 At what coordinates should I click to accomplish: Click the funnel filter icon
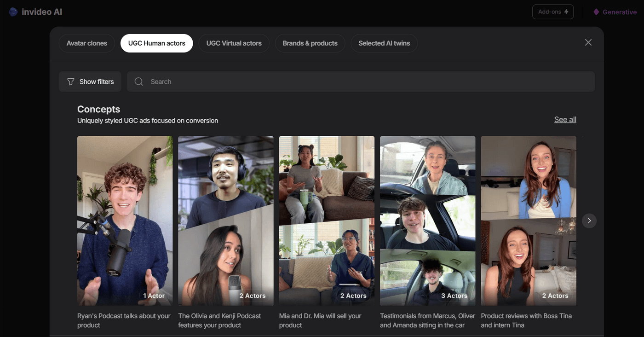(x=70, y=81)
